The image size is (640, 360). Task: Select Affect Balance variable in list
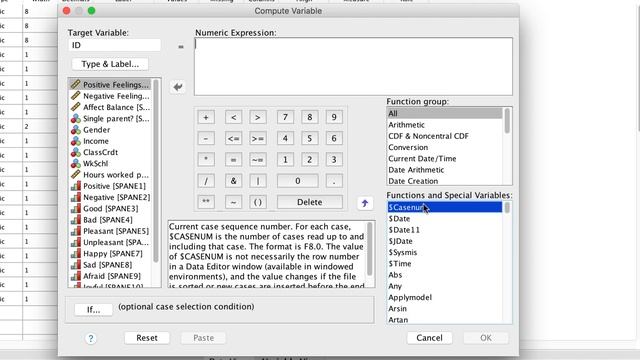point(109,107)
